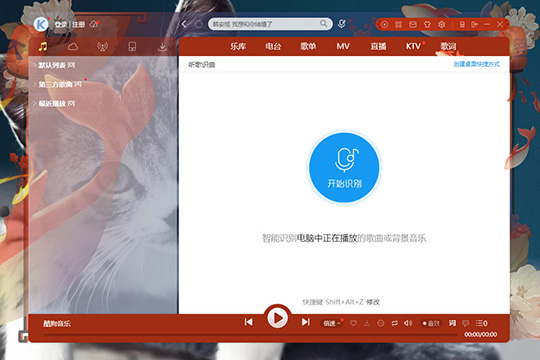Toggle the loop play mode icon
The image size is (540, 360).
pyautogui.click(x=395, y=323)
